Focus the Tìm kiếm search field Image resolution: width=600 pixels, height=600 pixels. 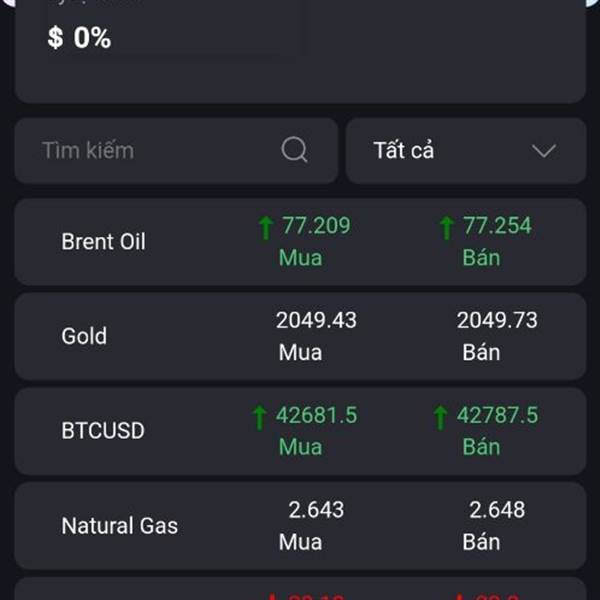click(x=176, y=151)
